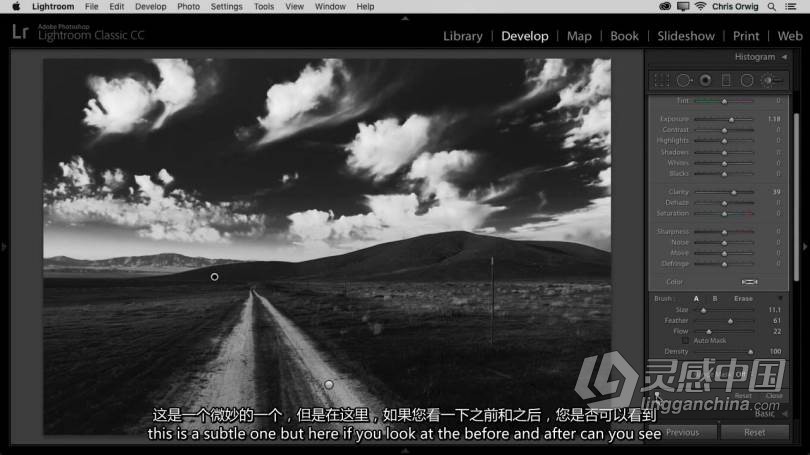
Task: Select the Spot Removal tool
Action: [x=684, y=80]
